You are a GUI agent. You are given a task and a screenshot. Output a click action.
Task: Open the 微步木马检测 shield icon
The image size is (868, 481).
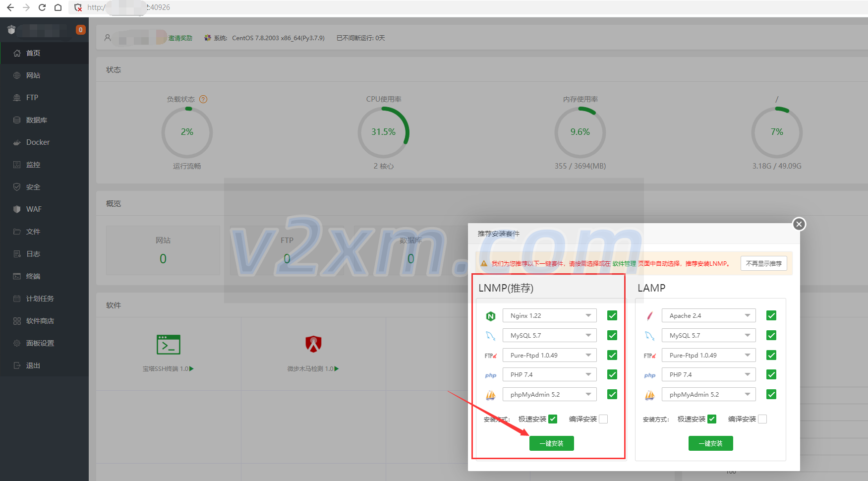tap(313, 344)
